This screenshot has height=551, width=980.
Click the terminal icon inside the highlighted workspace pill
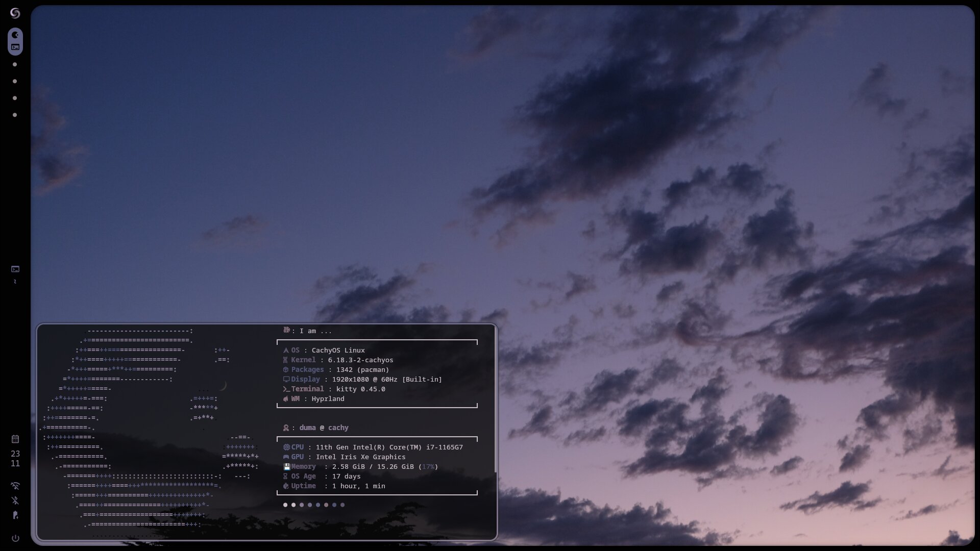15,47
